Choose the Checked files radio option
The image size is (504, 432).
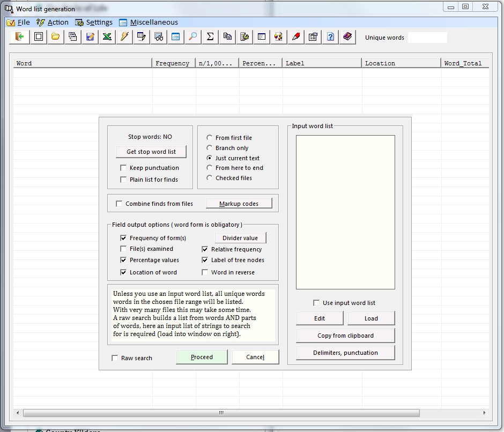tap(210, 178)
